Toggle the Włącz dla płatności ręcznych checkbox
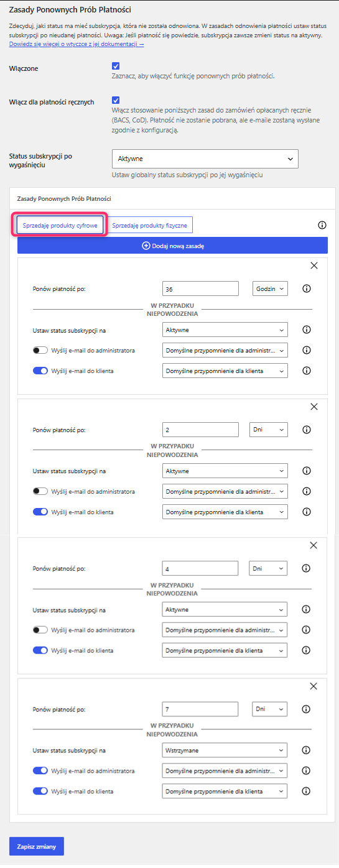The height and width of the screenshot is (868, 339). pos(116,100)
